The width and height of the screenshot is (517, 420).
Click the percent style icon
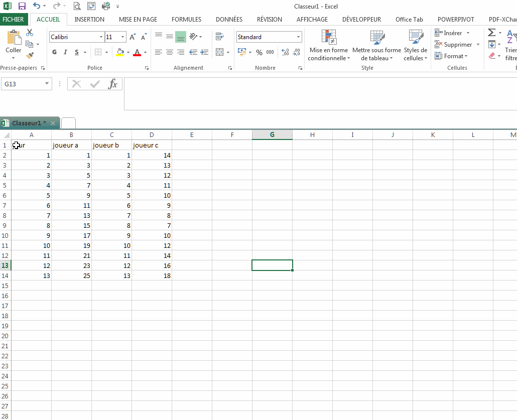[259, 52]
